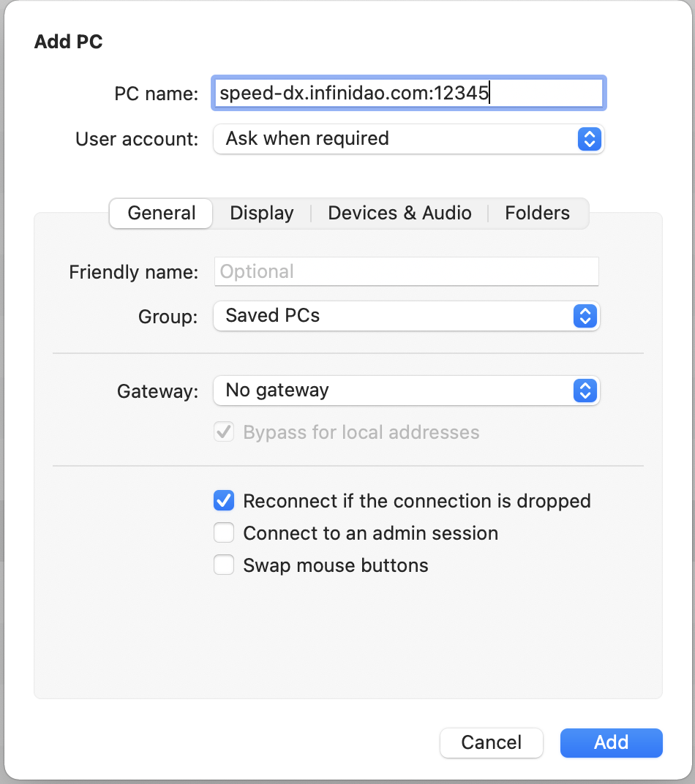This screenshot has width=695, height=784.
Task: Select the General tab
Action: tap(162, 214)
